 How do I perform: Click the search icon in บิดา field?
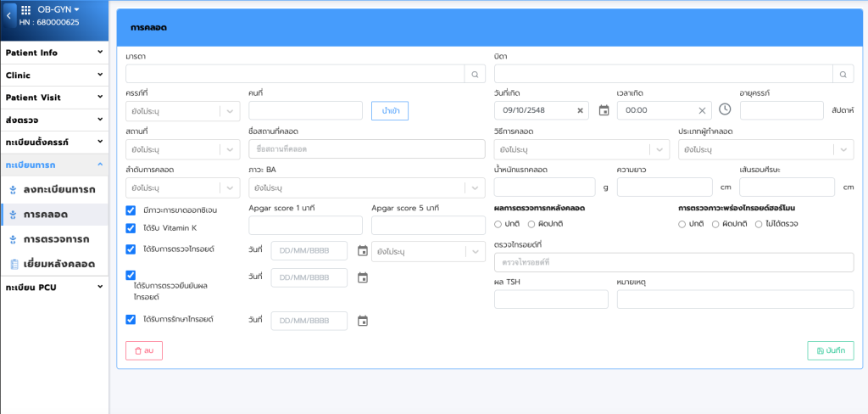click(x=843, y=75)
